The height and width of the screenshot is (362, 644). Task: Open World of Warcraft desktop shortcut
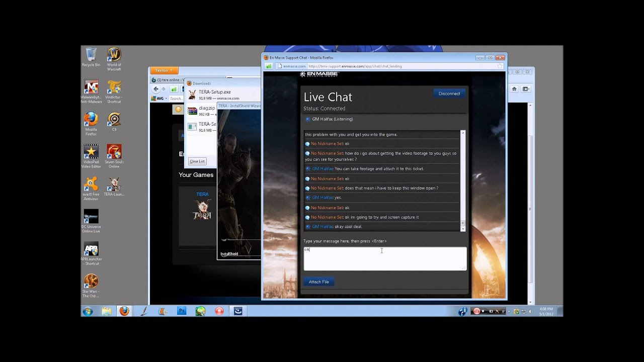114,59
